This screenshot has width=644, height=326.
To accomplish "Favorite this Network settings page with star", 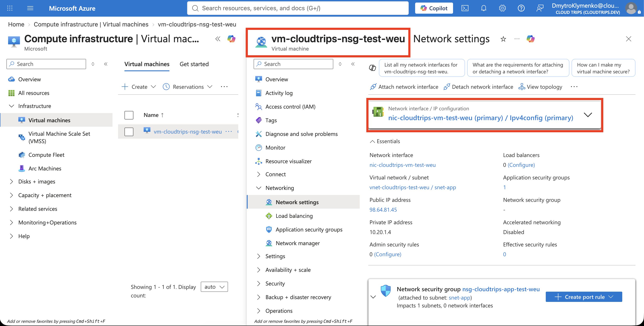I will 503,39.
